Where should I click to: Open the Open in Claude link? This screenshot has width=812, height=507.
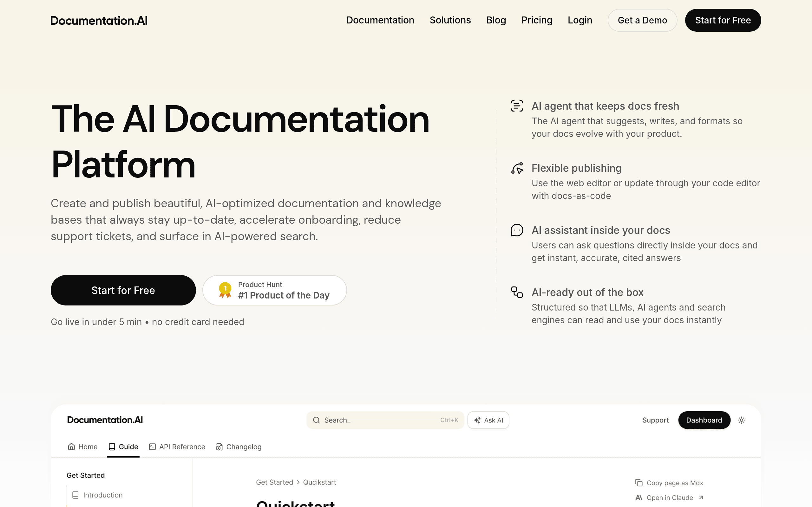[669, 497]
